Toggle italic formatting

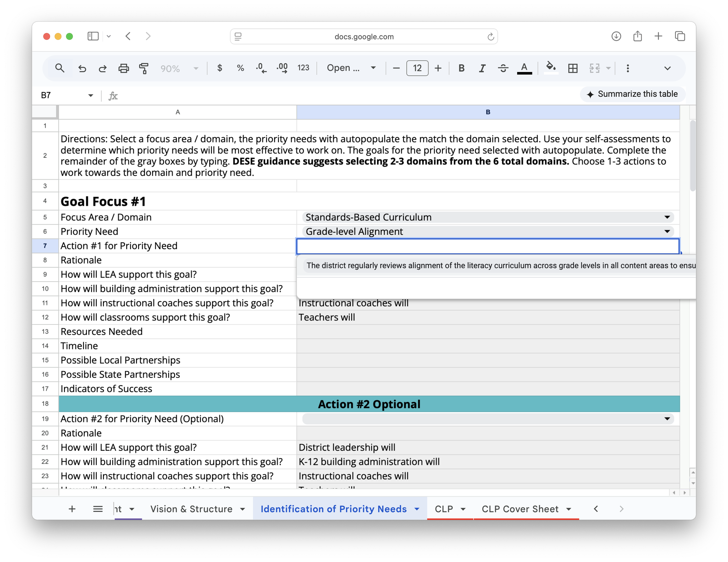[x=482, y=68]
